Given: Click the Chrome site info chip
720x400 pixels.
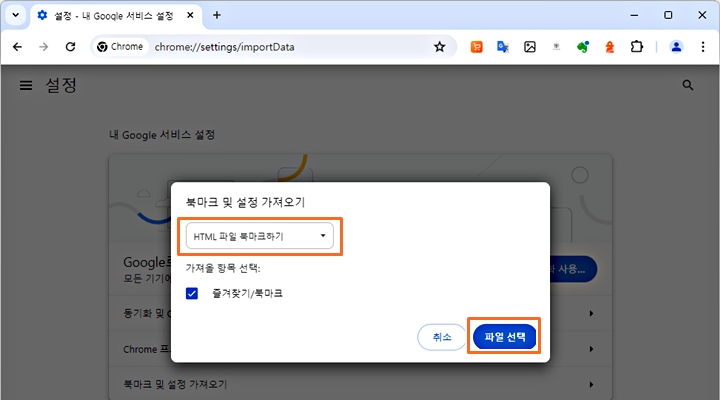Looking at the screenshot, I should [x=120, y=47].
